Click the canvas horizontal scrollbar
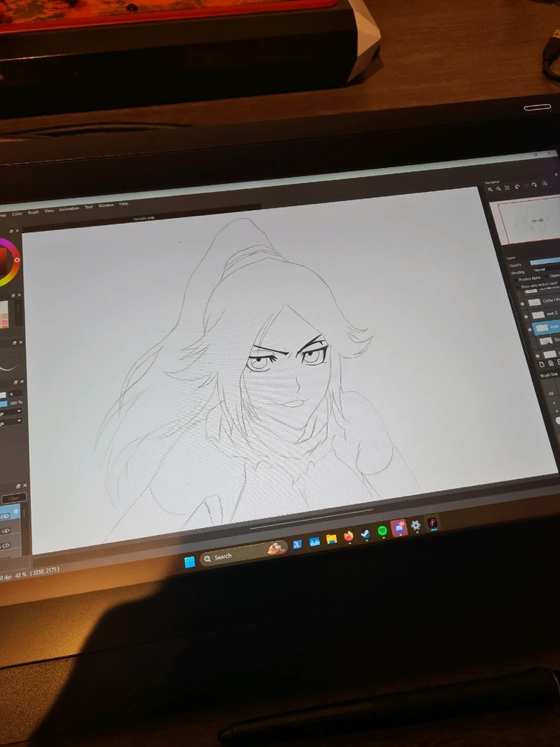The width and height of the screenshot is (560, 747). point(310,518)
